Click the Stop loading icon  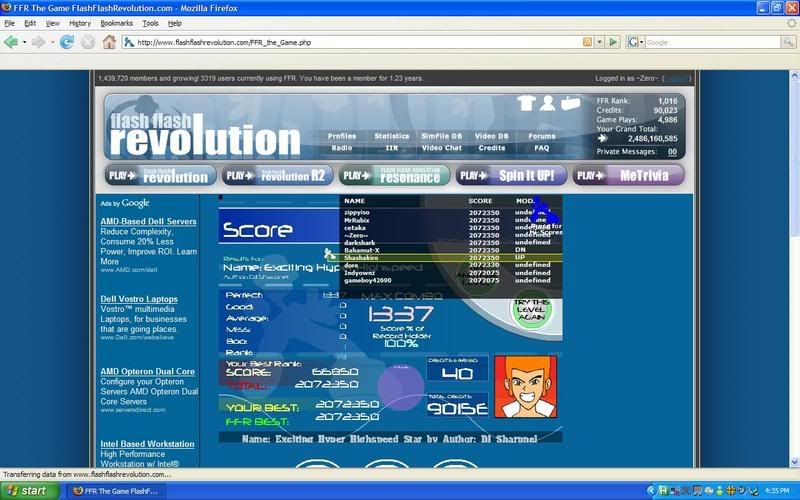click(88, 42)
